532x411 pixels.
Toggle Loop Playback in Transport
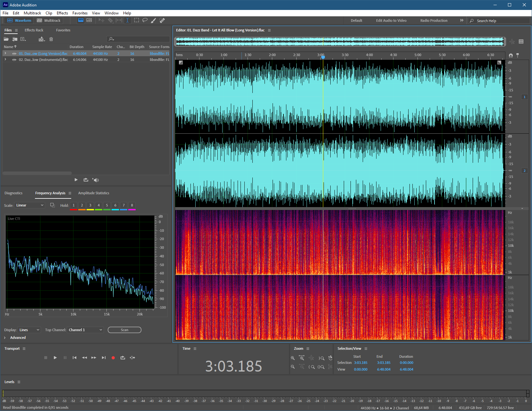(123, 357)
